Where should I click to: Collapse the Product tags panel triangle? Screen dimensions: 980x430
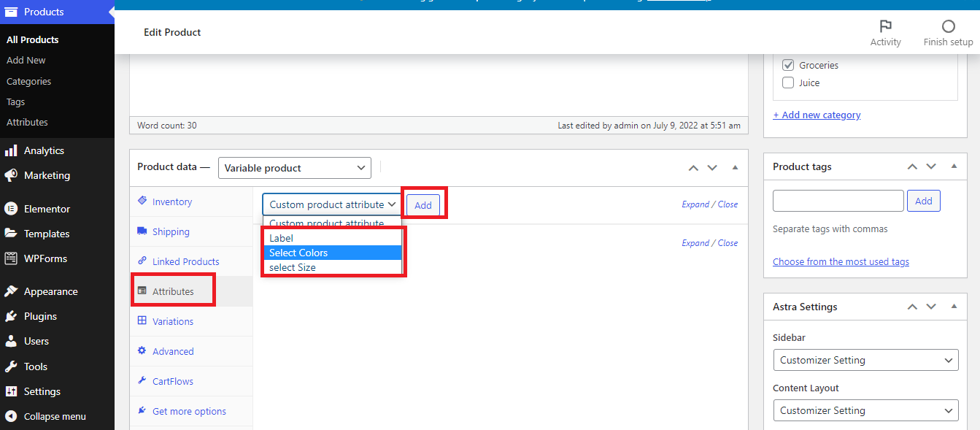(x=954, y=166)
